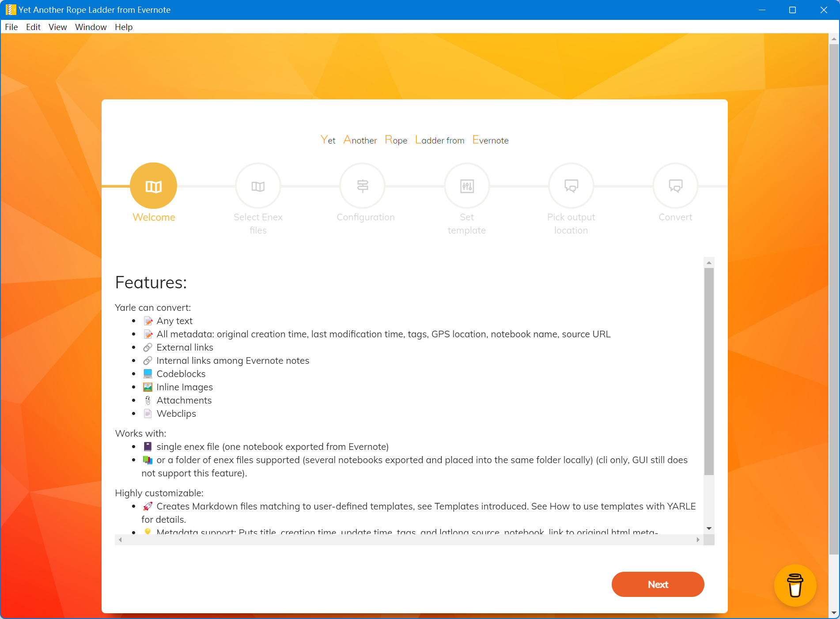Click the 'Yarle can convert:' text
This screenshot has height=619, width=840.
coord(153,308)
